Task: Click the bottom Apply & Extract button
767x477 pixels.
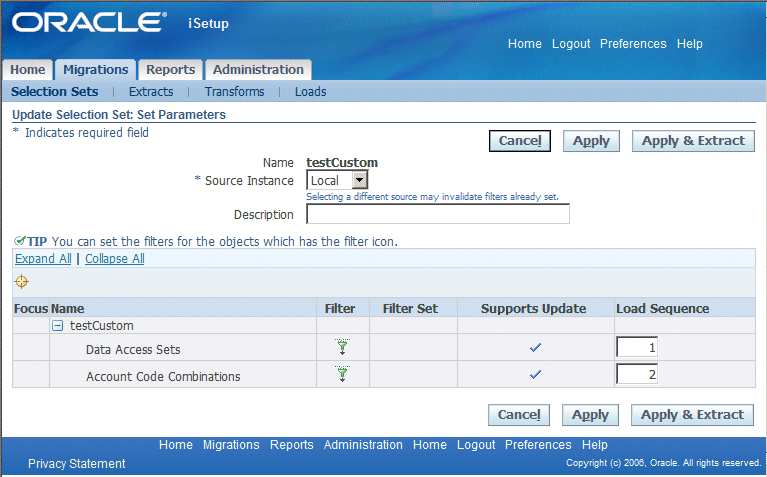Action: [692, 415]
